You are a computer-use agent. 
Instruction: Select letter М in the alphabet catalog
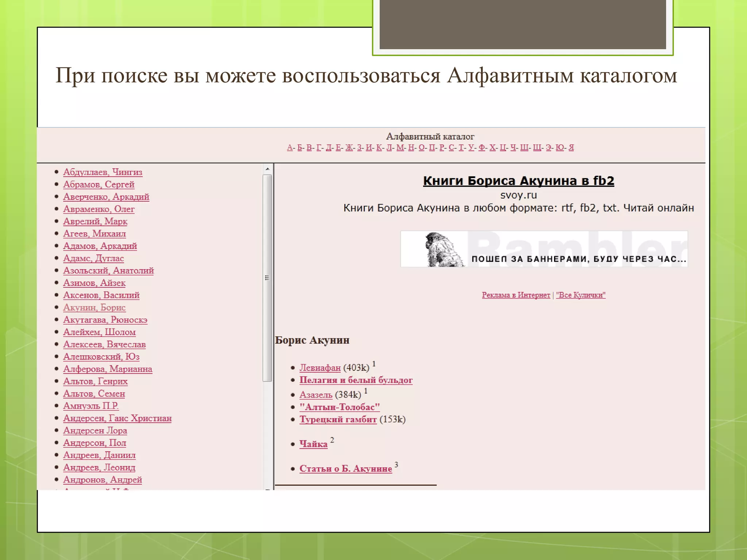(x=400, y=147)
